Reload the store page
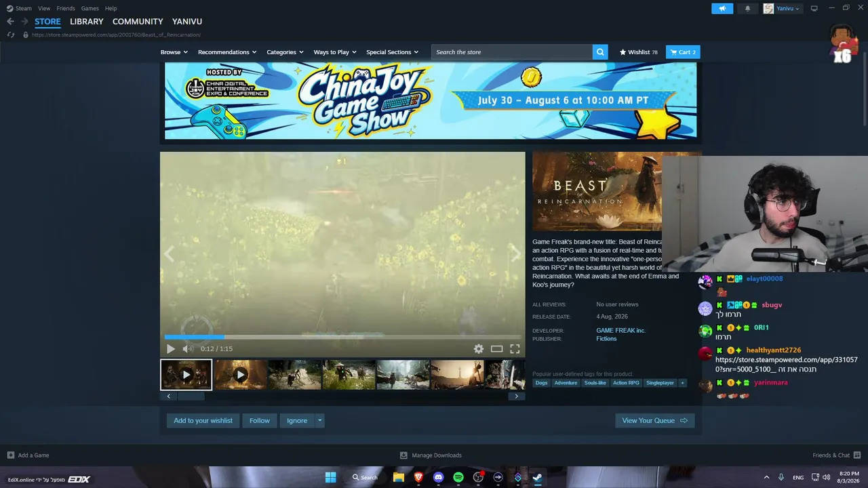 tap(10, 35)
